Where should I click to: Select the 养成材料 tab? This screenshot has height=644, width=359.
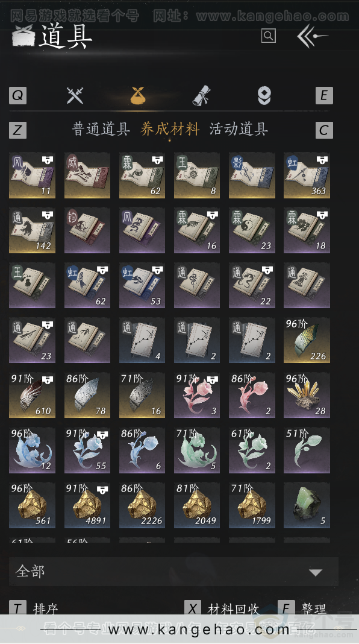[x=170, y=129]
